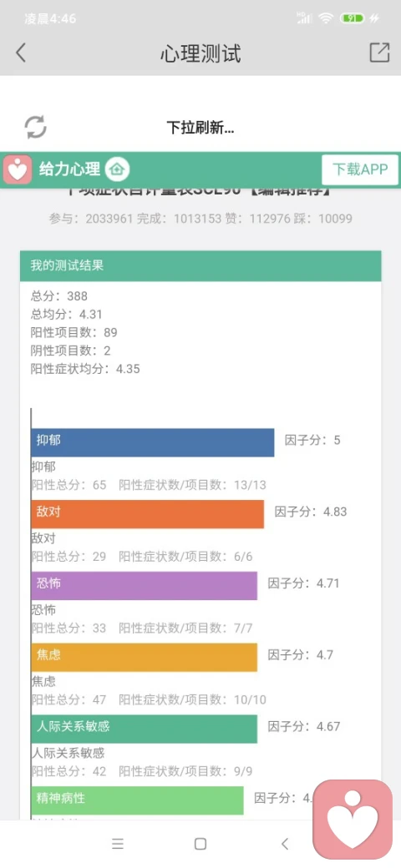401x868 pixels.
Task: Tap the back arrow in header
Action: (x=21, y=53)
